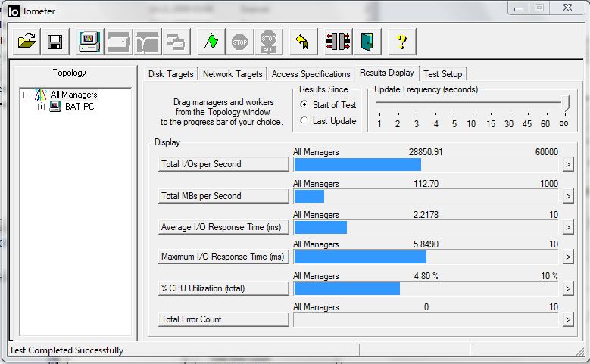Select All Managers in Topology tree

73,95
